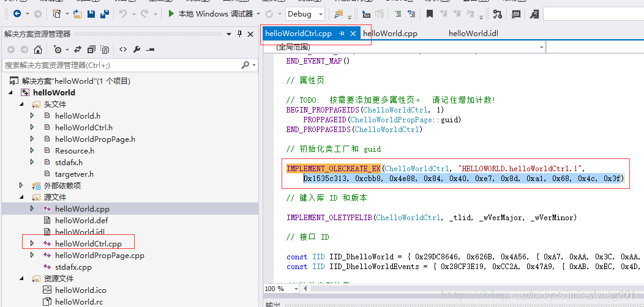The height and width of the screenshot is (307, 644).
Task: Expand helloWorldPropPage.cpp in the tree
Action: click(32, 255)
